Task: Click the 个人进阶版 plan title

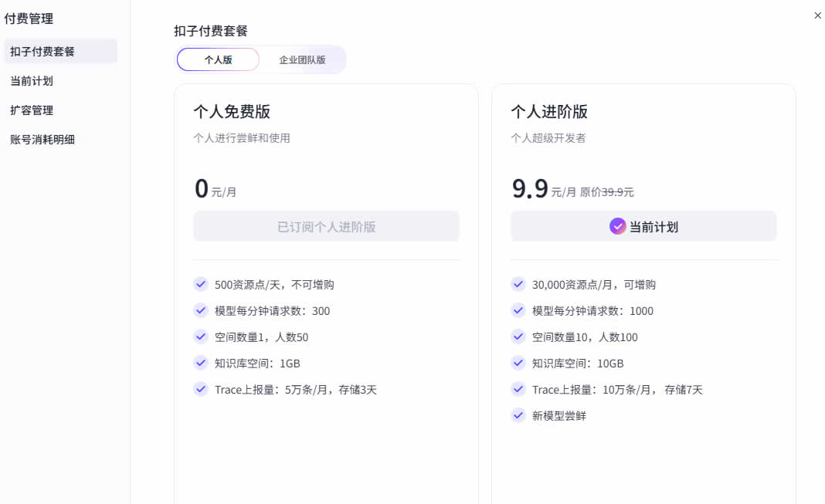Action: coord(549,112)
